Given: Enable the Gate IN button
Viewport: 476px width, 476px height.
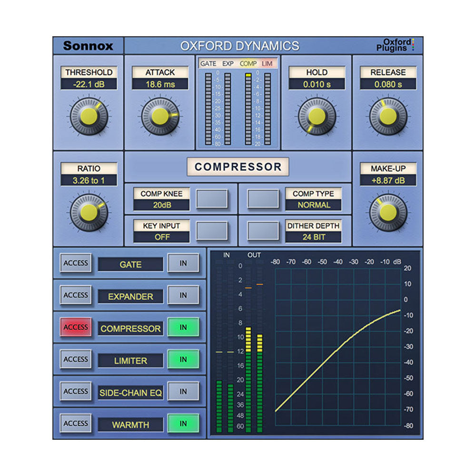Looking at the screenshot, I should (184, 264).
